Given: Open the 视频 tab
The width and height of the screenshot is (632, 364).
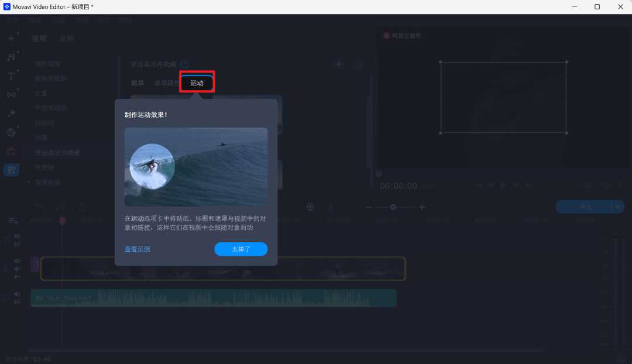Looking at the screenshot, I should (x=39, y=39).
